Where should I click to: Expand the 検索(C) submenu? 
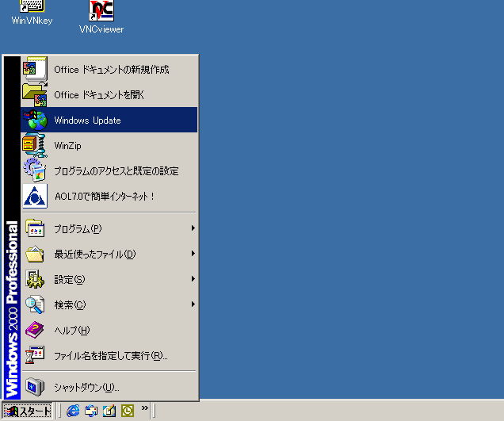coord(109,305)
